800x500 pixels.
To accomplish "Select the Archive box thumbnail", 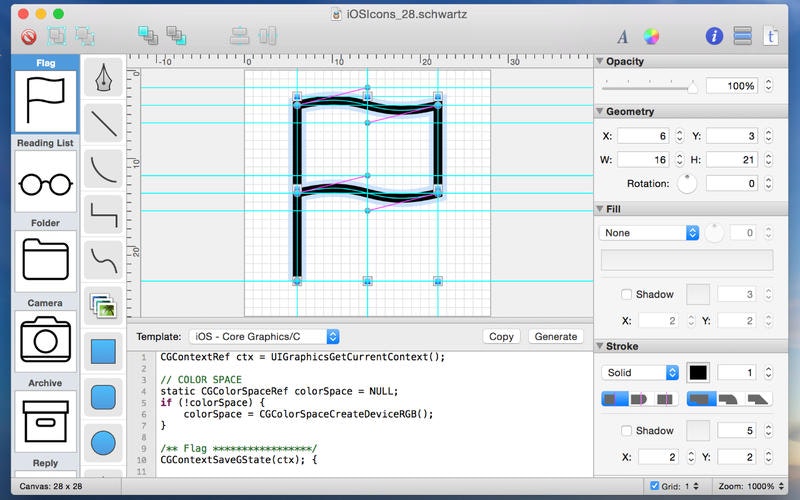I will click(45, 422).
